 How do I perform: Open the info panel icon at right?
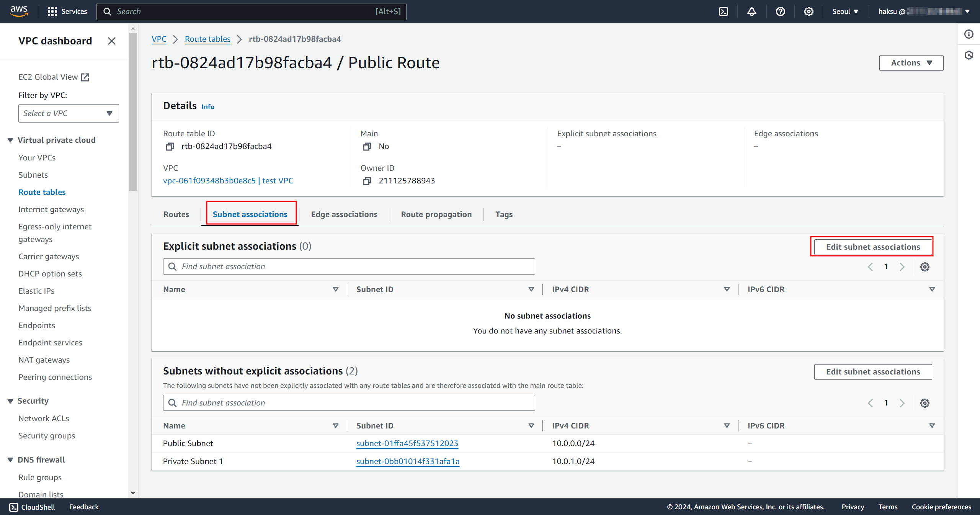pyautogui.click(x=969, y=34)
